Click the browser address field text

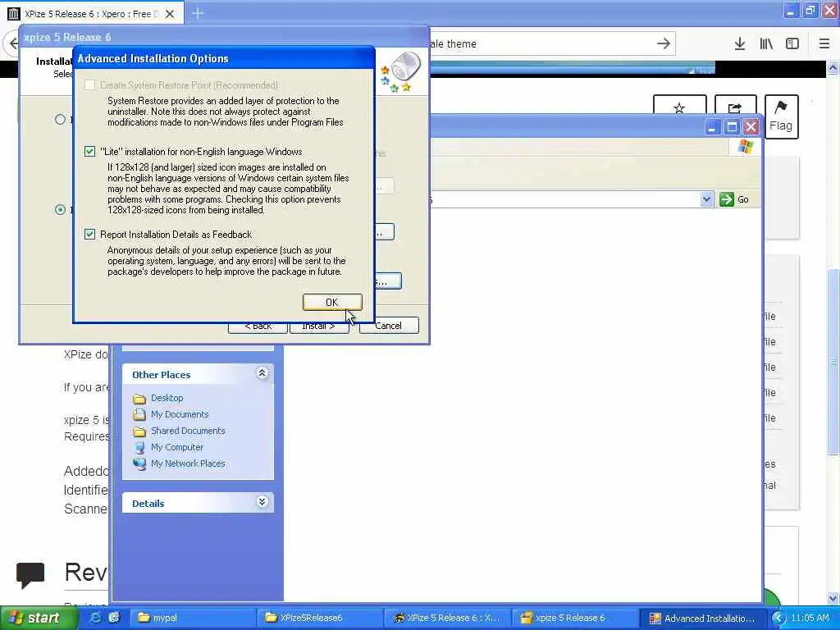tap(453, 44)
